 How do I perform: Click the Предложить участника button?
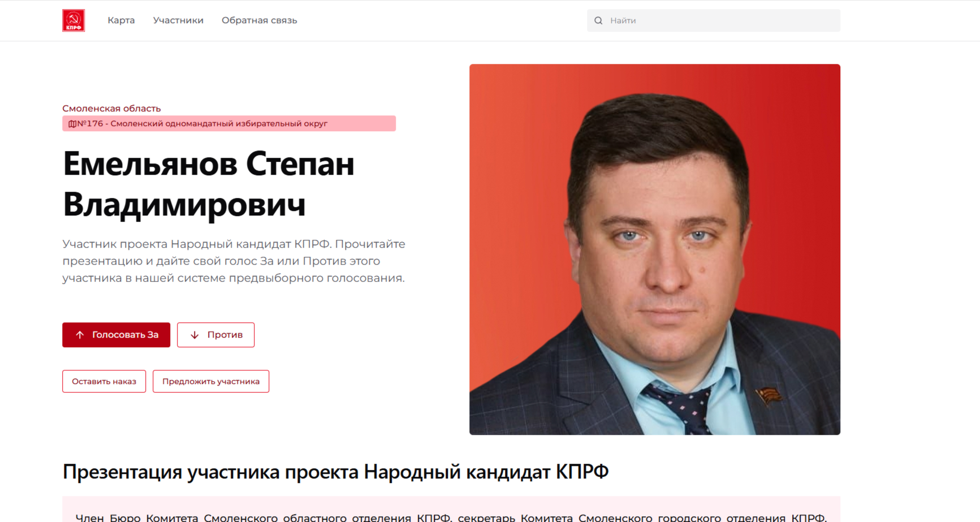click(x=211, y=381)
